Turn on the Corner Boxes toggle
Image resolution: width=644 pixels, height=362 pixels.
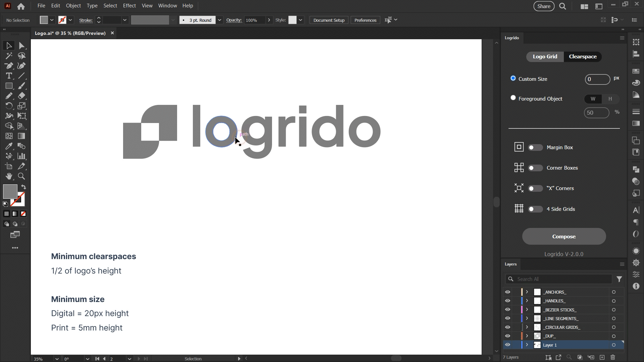535,168
